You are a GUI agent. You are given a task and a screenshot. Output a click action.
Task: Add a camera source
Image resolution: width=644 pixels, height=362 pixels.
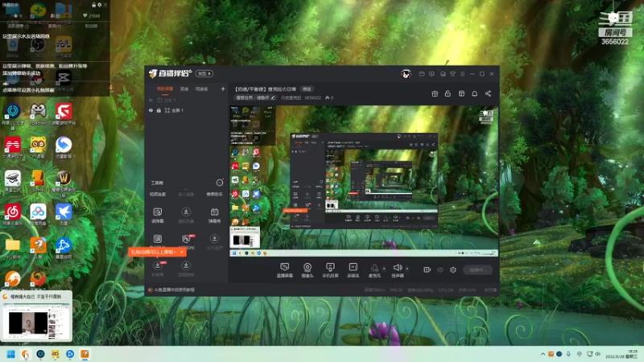pyautogui.click(x=308, y=270)
